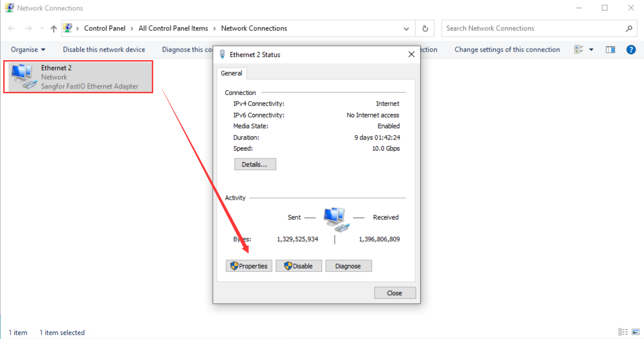644x339 pixels.
Task: Click the Control Panel breadcrumb
Action: pos(105,28)
